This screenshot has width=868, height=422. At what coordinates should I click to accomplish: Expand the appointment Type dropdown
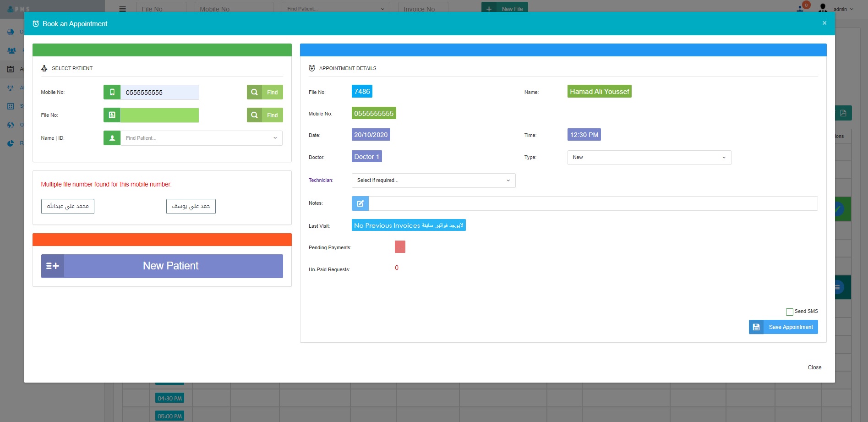tap(649, 158)
